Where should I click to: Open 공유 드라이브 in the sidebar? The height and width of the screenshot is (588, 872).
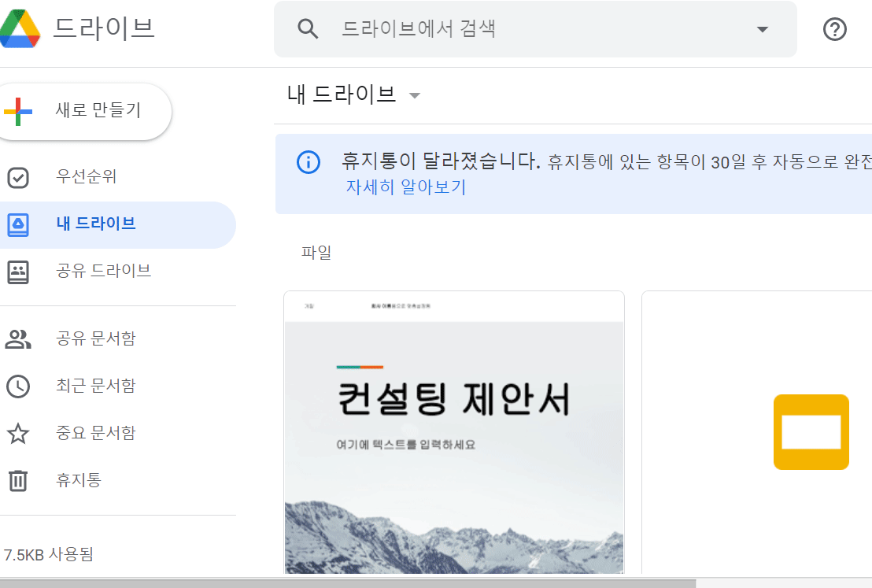pyautogui.click(x=118, y=272)
